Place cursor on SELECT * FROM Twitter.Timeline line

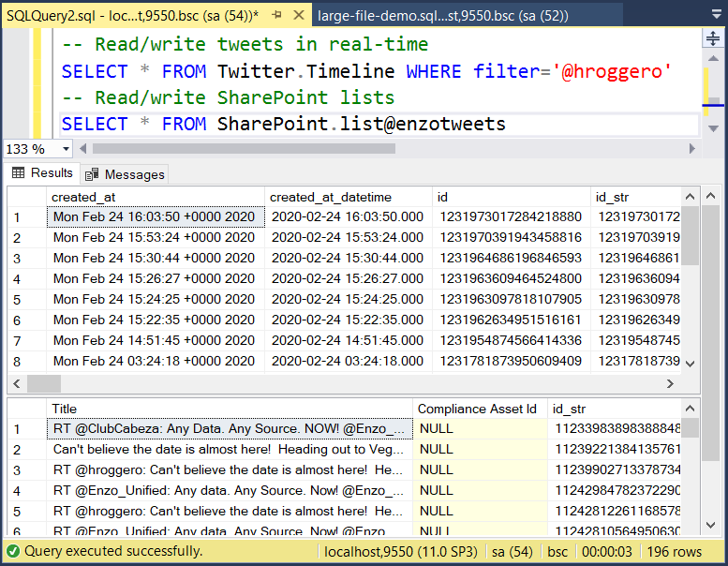pos(366,71)
